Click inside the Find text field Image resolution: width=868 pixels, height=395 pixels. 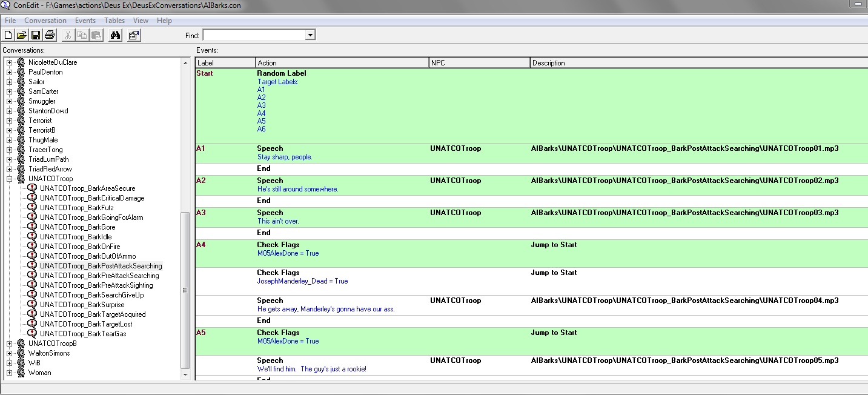point(253,35)
